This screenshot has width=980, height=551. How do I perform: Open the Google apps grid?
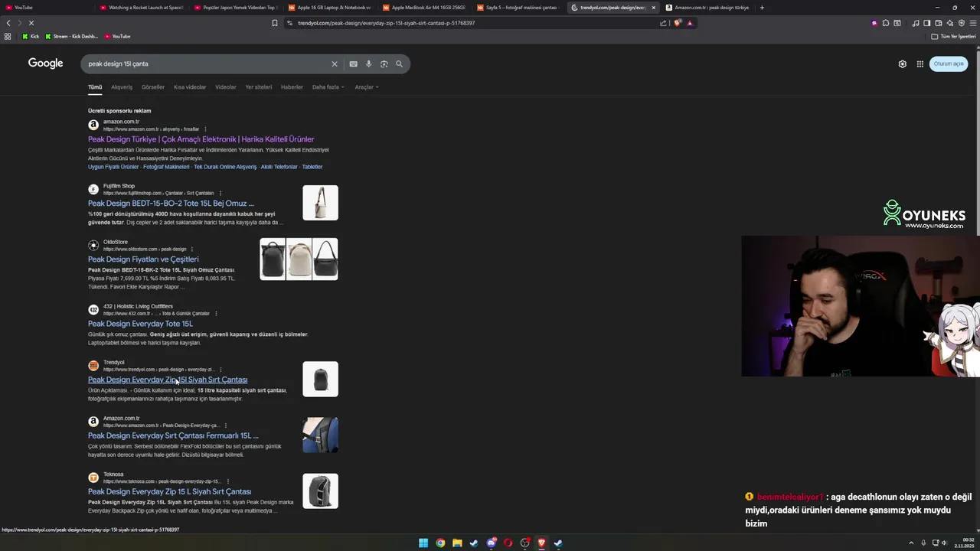(920, 64)
